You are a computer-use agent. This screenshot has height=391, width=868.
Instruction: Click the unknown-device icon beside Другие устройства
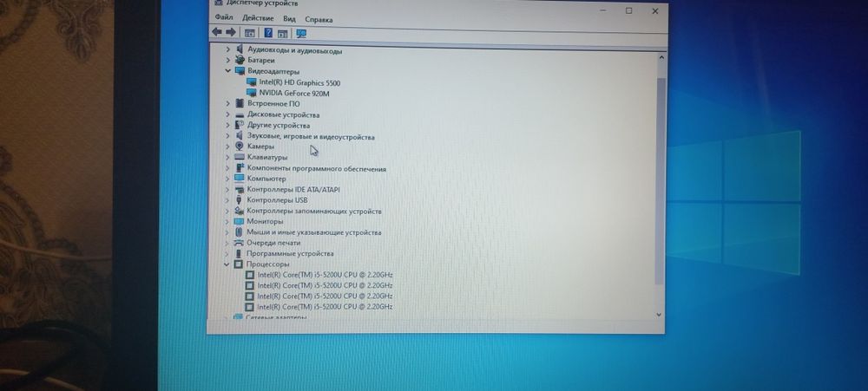[240, 125]
